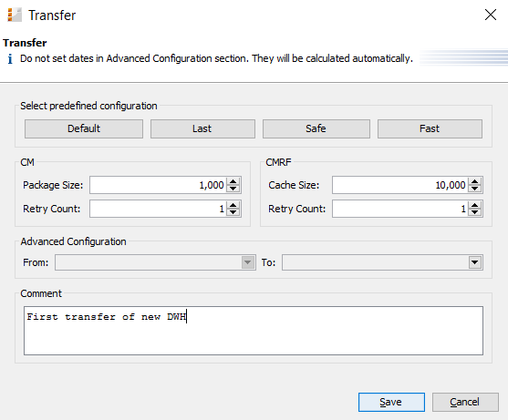Increase CM Retry Count with up arrow
The height and width of the screenshot is (420, 508).
(x=233, y=205)
